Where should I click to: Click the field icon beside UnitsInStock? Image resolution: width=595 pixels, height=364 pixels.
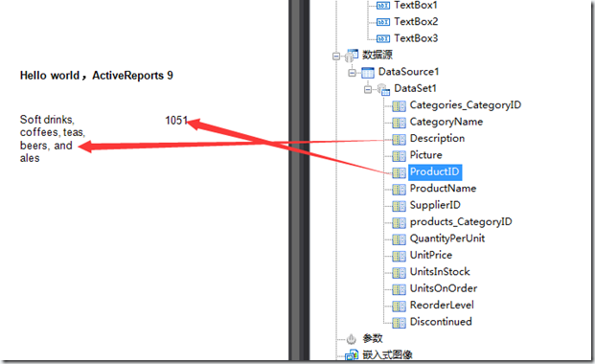pos(399,273)
